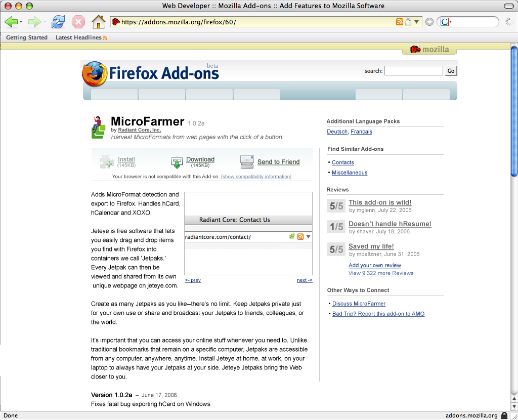Screen dimensions: 518x420
Task: Click Add your own review
Action: (375, 265)
